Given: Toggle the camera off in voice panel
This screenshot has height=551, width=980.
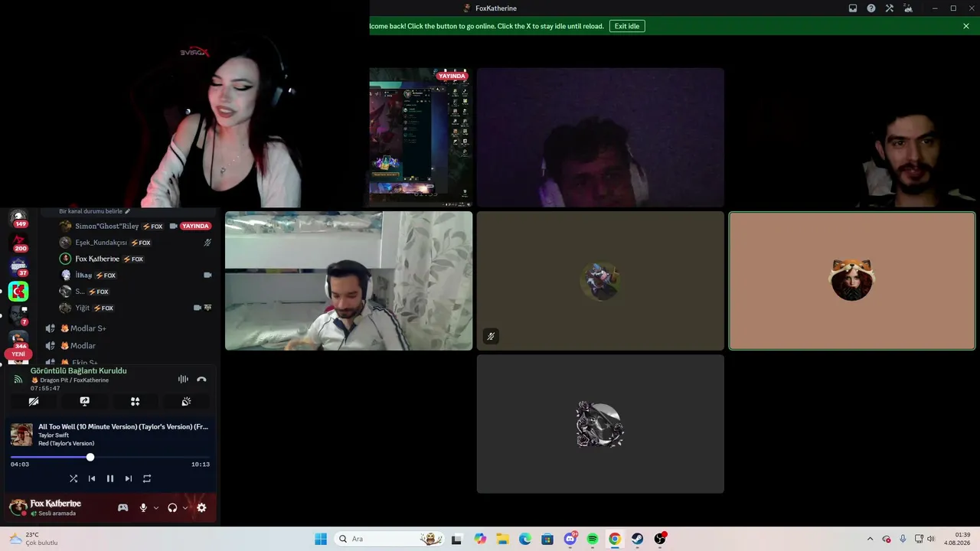Looking at the screenshot, I should (x=34, y=402).
